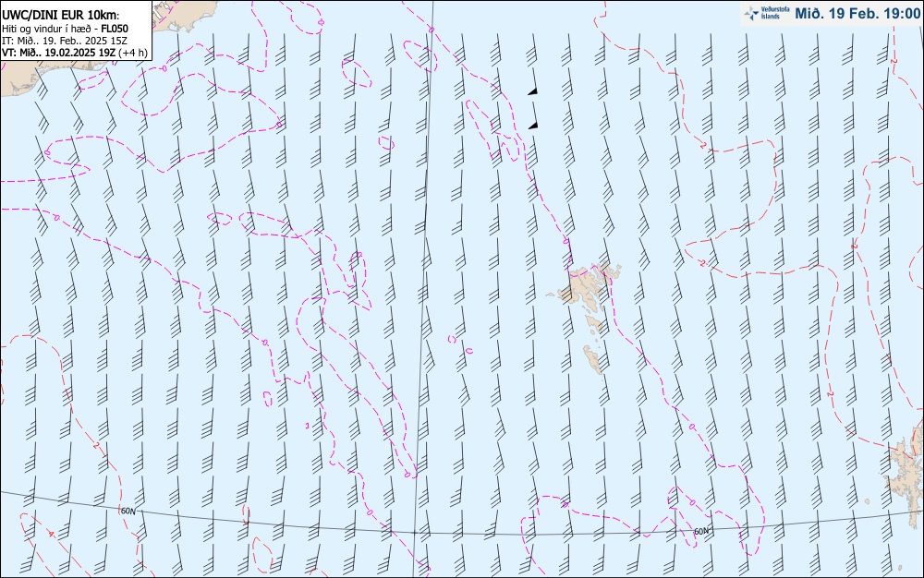Click the upper black pennant wind barb
Image resolution: width=924 pixels, height=578 pixels.
[x=533, y=82]
